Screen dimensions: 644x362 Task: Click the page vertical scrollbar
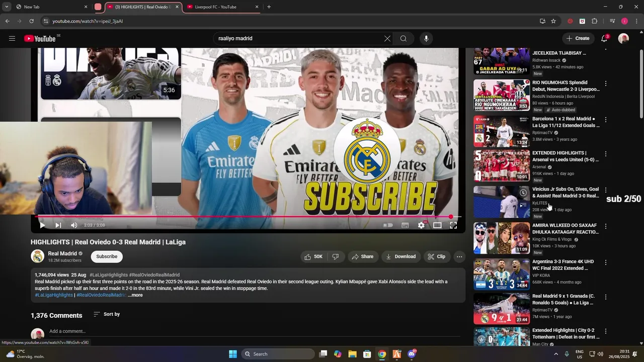(x=641, y=84)
